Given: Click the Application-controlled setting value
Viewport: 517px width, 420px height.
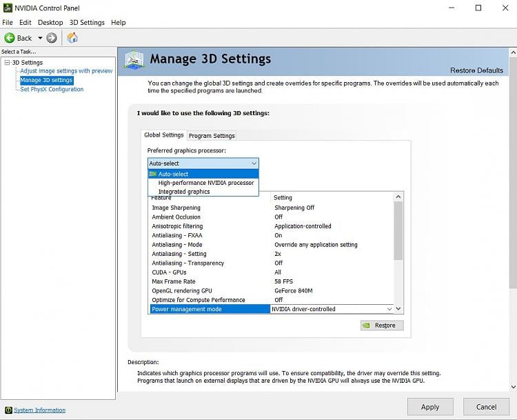Looking at the screenshot, I should pyautogui.click(x=303, y=226).
